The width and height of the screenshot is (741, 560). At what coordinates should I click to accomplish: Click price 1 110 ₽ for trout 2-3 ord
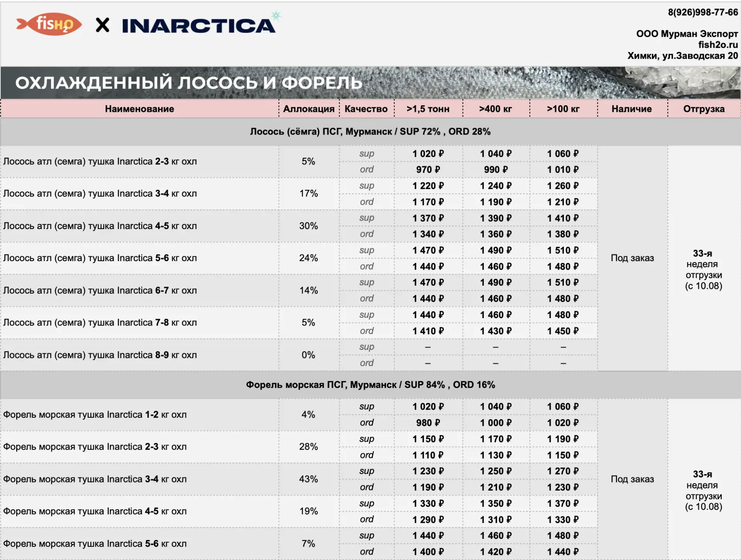point(428,455)
